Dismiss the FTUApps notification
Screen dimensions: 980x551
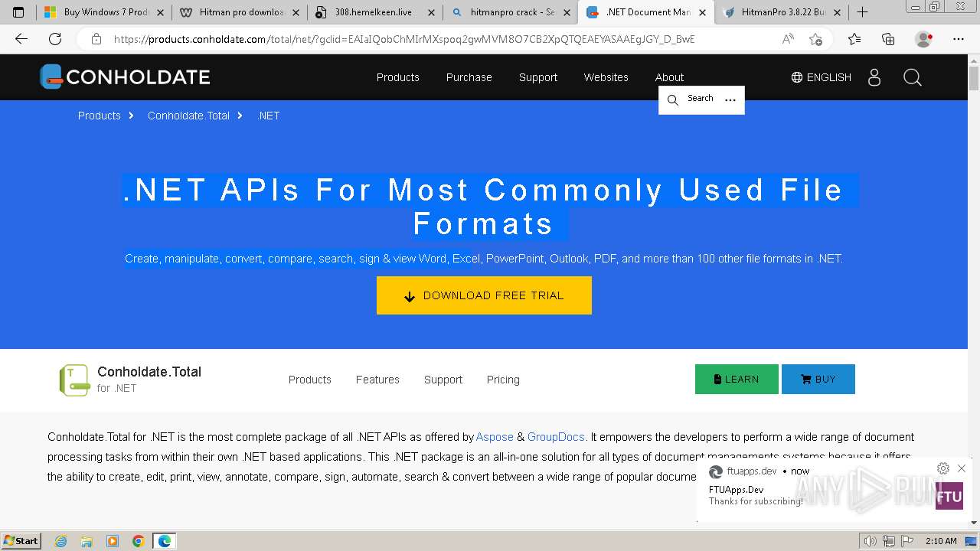click(962, 468)
